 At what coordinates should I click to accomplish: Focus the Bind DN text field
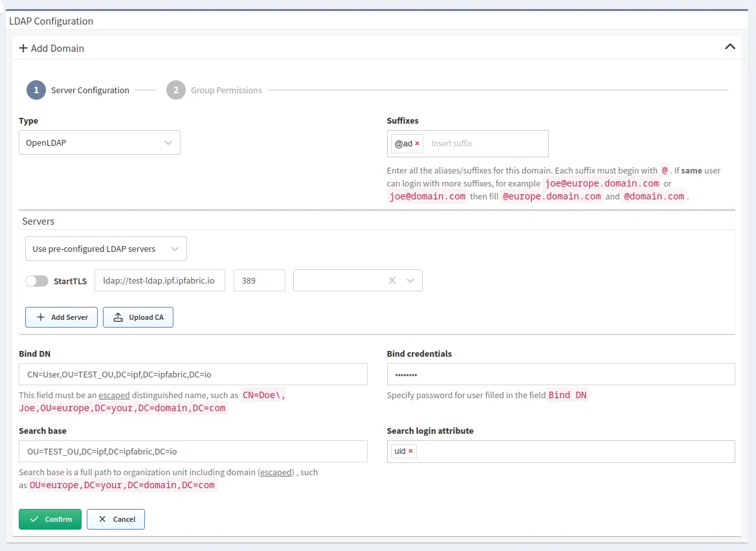pyautogui.click(x=193, y=374)
